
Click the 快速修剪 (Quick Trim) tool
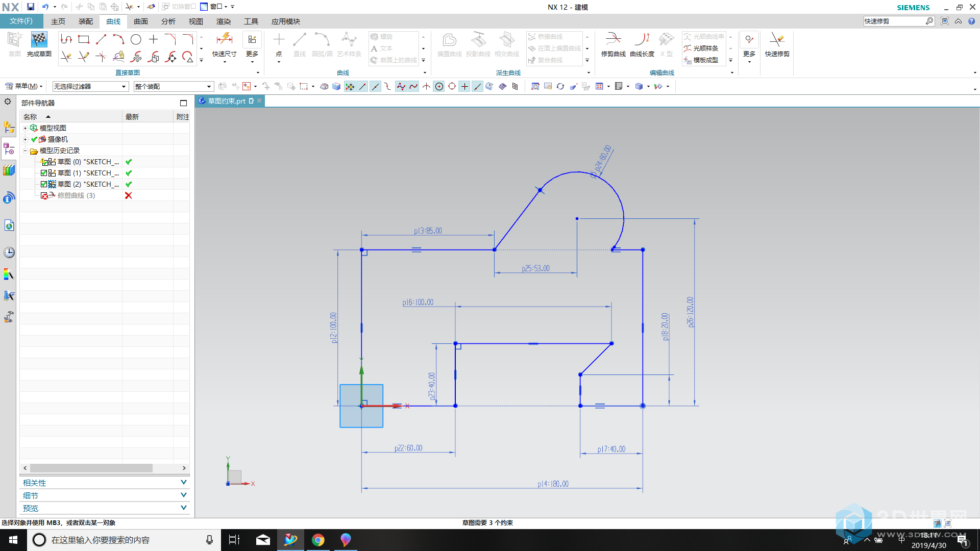[777, 44]
